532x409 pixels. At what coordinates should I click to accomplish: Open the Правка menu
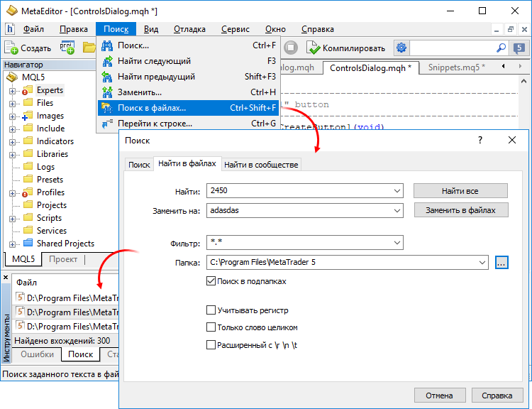tap(74, 29)
